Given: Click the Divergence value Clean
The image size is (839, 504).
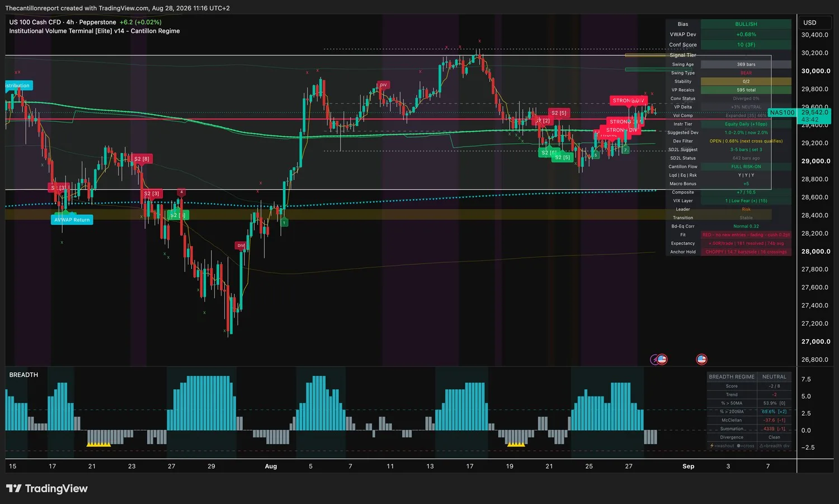Looking at the screenshot, I should tap(774, 437).
